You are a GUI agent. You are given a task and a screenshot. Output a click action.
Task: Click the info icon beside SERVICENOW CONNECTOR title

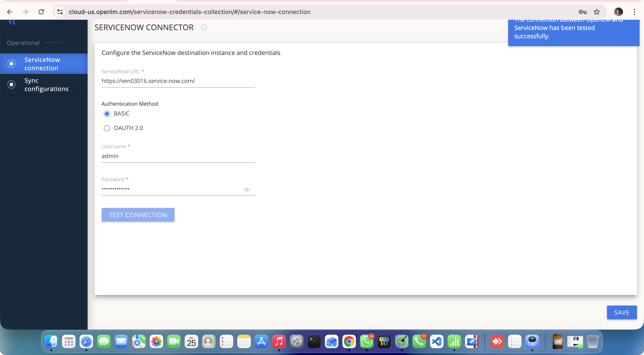204,28
